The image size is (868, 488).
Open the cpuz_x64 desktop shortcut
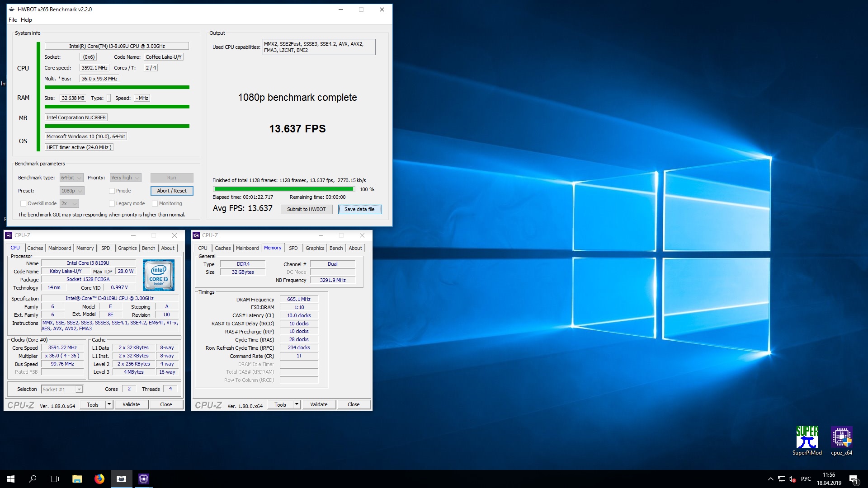tap(841, 441)
